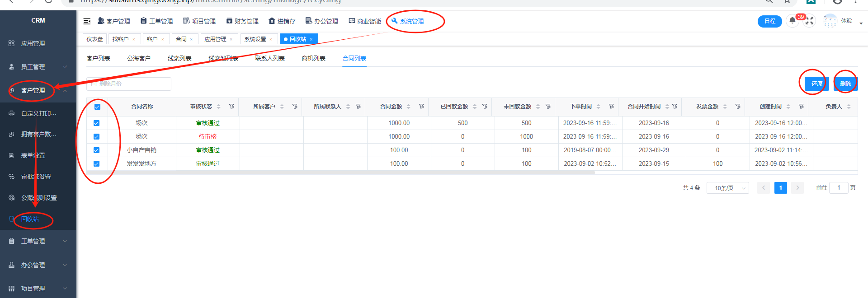Click the notification bell icon
The height and width of the screenshot is (298, 868).
(792, 21)
